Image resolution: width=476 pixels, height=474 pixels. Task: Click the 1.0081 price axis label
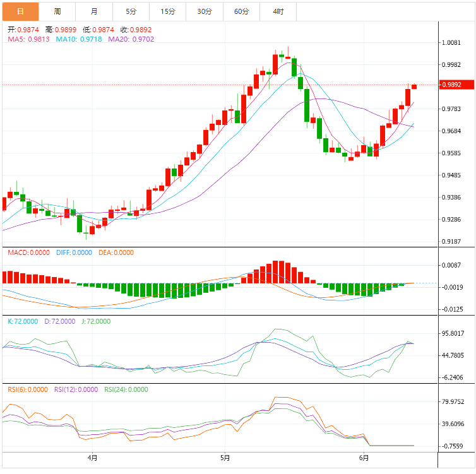451,42
